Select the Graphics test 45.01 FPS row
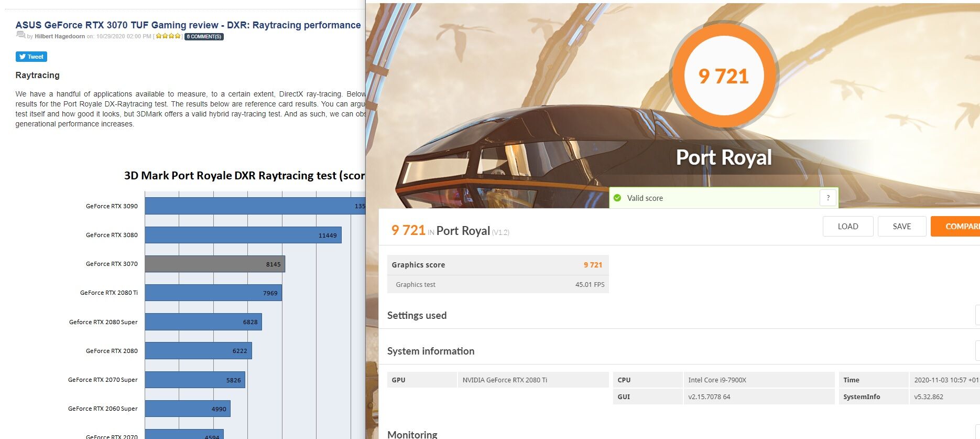This screenshot has width=980, height=439. pyautogui.click(x=498, y=284)
